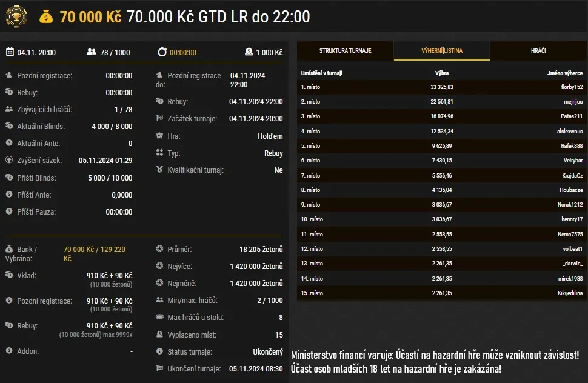The height and width of the screenshot is (383, 588).
Task: Click the flag icon beside Začátek turnaje
Action: pyautogui.click(x=159, y=119)
